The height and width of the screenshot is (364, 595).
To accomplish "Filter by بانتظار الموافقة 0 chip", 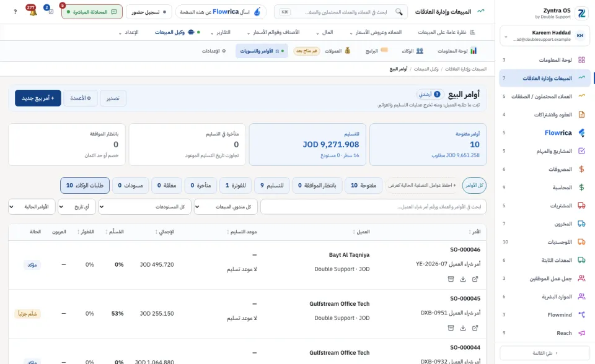I will (317, 186).
